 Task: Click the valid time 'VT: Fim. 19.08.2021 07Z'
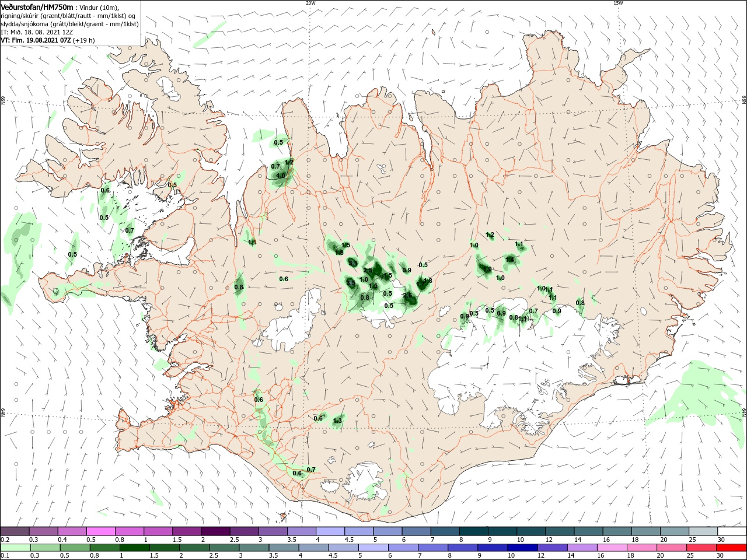point(36,40)
